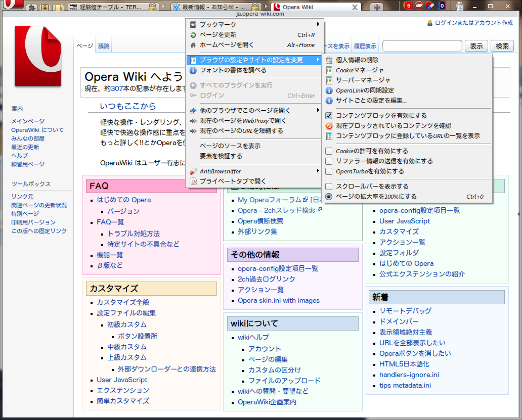Click the bookmark star menu icon
The height and width of the screenshot is (420, 522).
pyautogui.click(x=193, y=25)
